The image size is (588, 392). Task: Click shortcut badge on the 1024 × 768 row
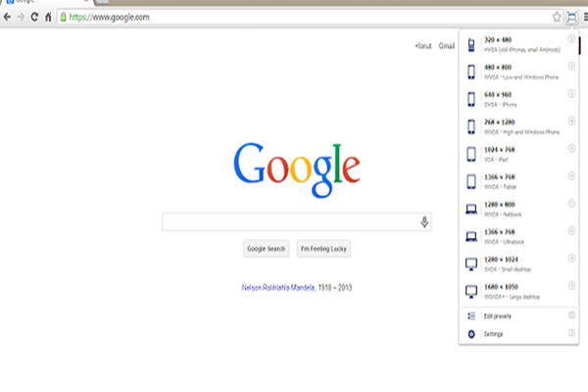(x=571, y=148)
